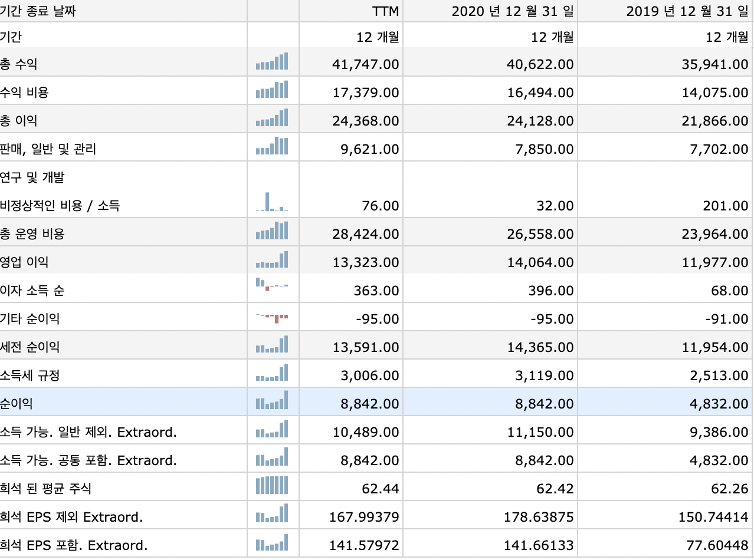Click TTM cost value 17,379.00
This screenshot has height=560, width=754.
coord(366,93)
